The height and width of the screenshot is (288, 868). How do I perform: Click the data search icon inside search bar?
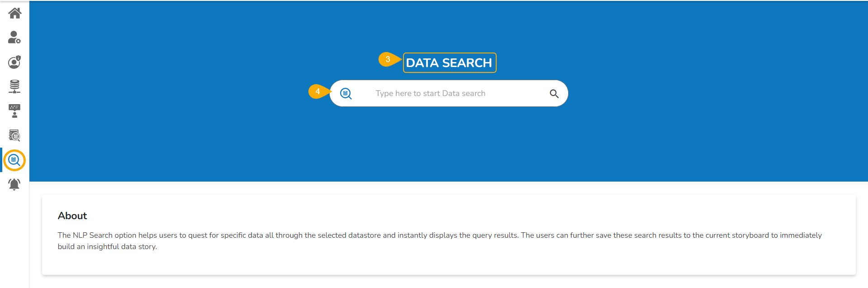click(346, 94)
